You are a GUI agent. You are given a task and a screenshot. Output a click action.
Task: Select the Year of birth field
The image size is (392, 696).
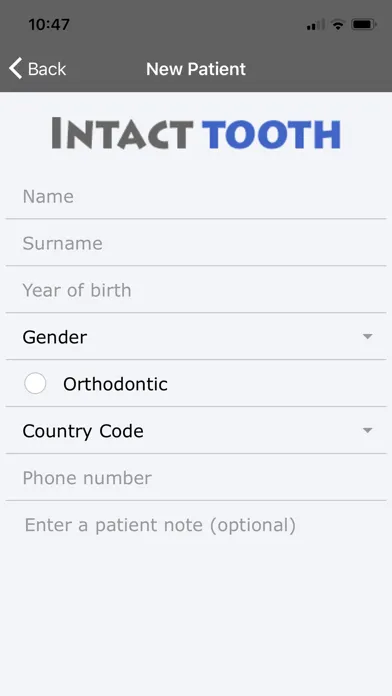[196, 290]
